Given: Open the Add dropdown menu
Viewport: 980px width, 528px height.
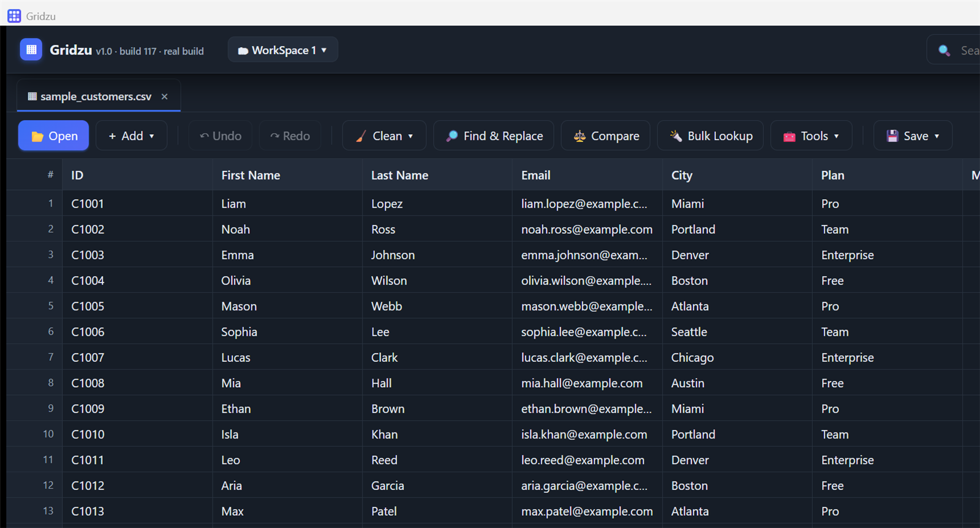Looking at the screenshot, I should 131,136.
